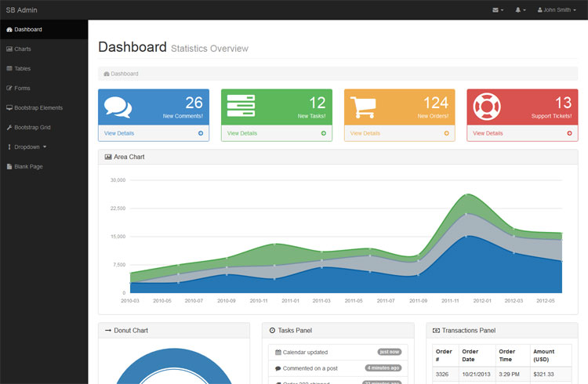Open the envelope messages dropdown
Screen dimensions: 588x384
click(x=498, y=10)
